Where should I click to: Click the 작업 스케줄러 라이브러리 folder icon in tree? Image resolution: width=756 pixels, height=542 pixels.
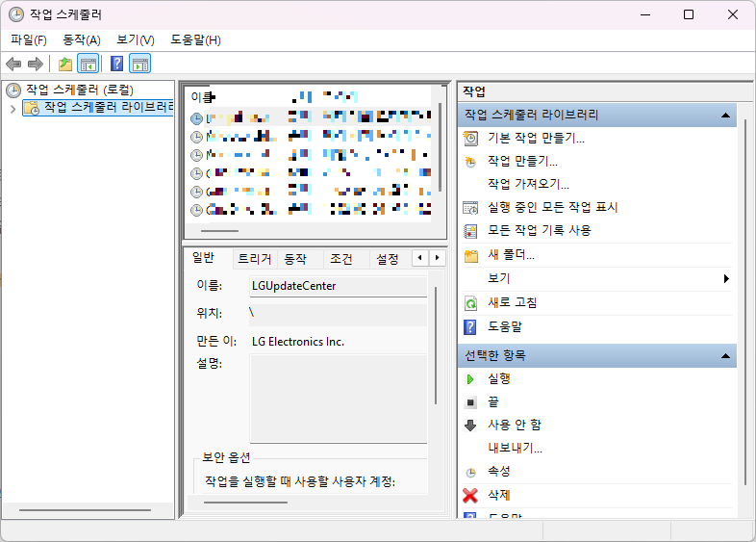(x=32, y=108)
